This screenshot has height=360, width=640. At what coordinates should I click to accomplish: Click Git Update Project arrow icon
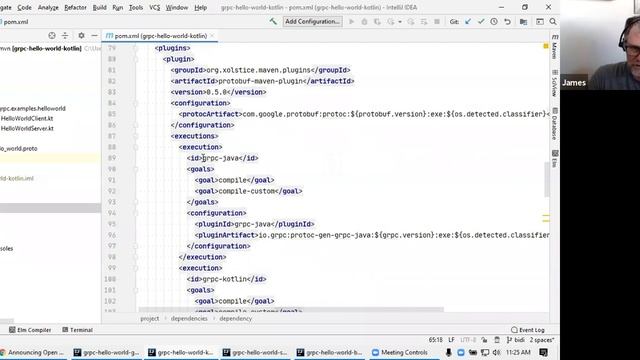pyautogui.click(x=468, y=22)
